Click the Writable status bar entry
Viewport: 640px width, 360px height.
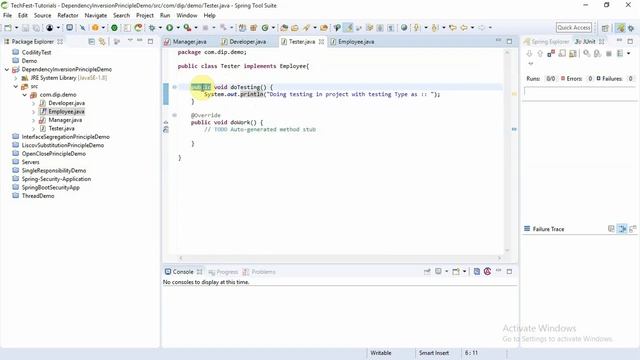tap(381, 353)
